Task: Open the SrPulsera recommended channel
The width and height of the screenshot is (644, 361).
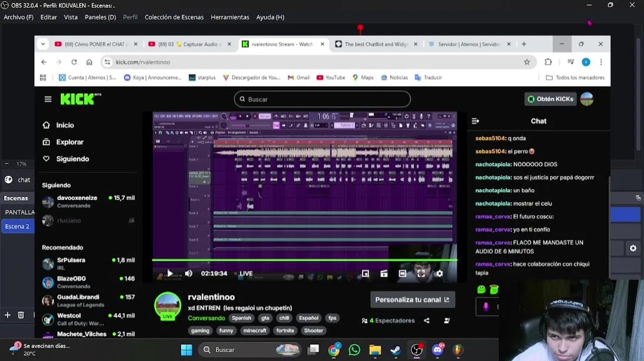Action: (x=88, y=264)
